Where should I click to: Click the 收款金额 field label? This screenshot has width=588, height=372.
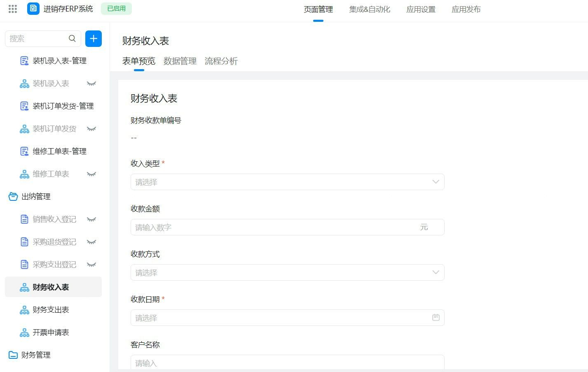click(x=145, y=209)
